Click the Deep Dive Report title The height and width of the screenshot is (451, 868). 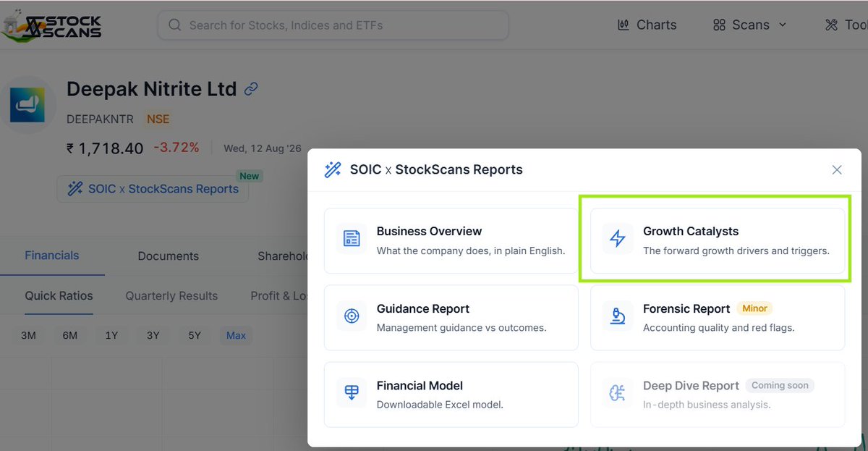tap(691, 386)
